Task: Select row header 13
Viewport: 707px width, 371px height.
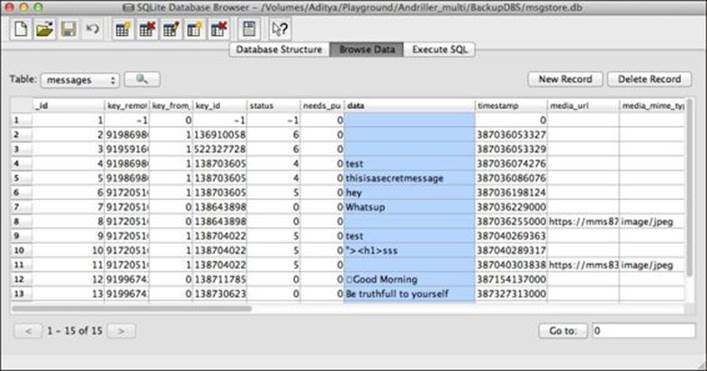Action: coord(22,293)
